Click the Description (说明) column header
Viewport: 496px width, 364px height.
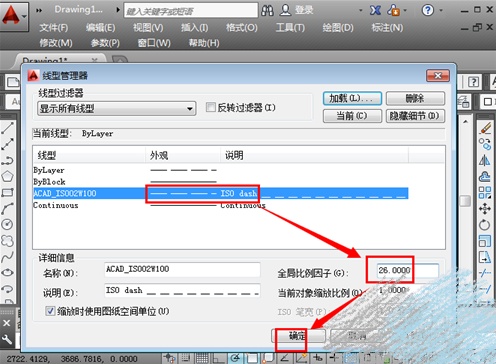coord(314,155)
